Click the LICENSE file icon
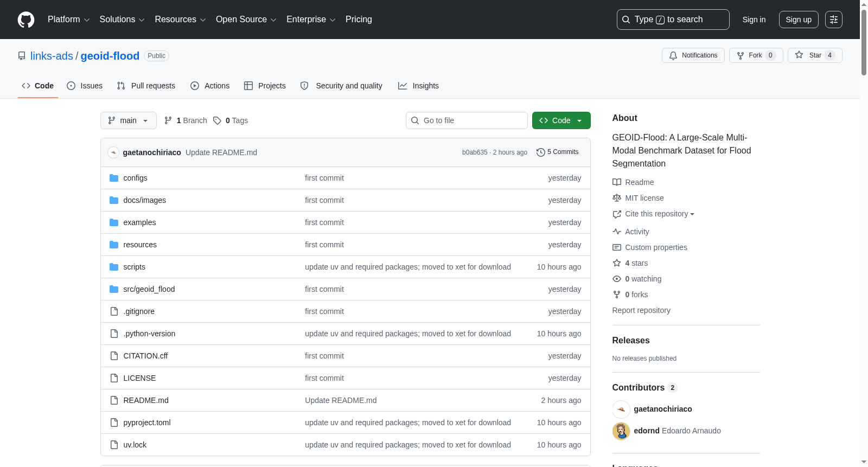 tap(114, 378)
